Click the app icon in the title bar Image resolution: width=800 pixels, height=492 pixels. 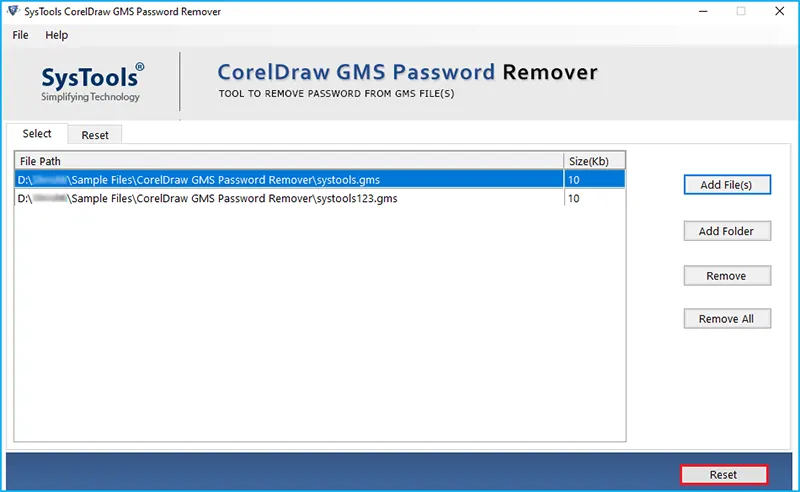pyautogui.click(x=13, y=11)
